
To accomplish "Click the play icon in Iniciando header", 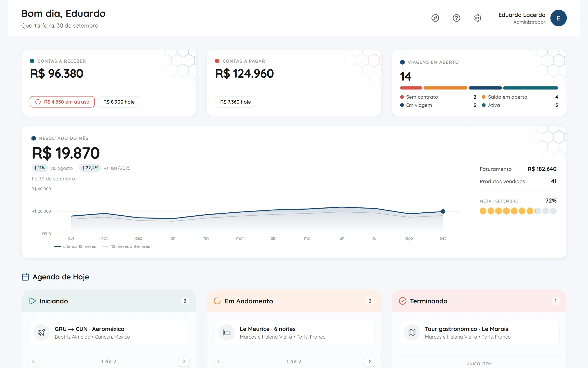I will (x=32, y=301).
